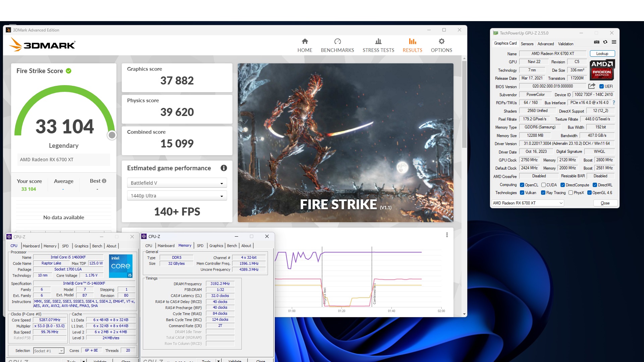
Task: Click the AMD Radeon logo in GPU-Z
Action: (602, 70)
